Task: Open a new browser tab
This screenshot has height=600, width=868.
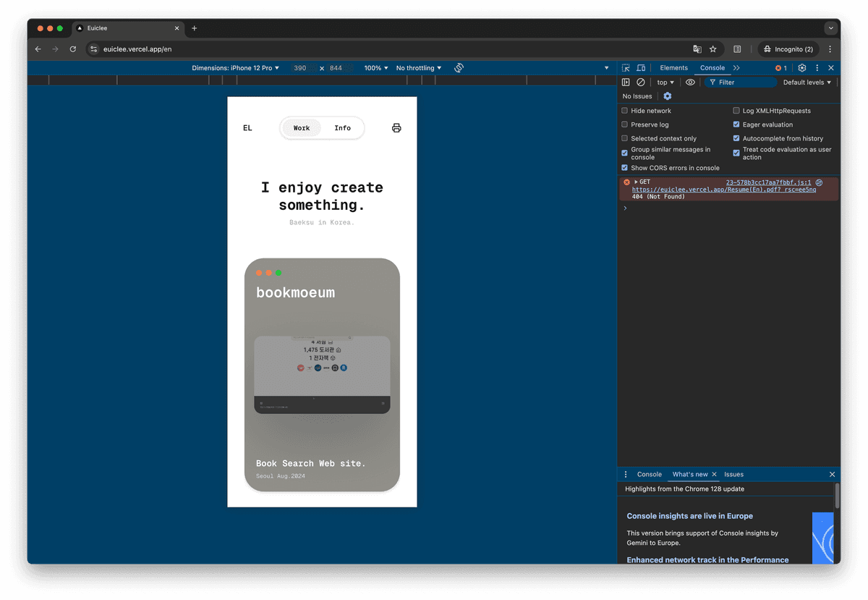Action: pyautogui.click(x=195, y=28)
